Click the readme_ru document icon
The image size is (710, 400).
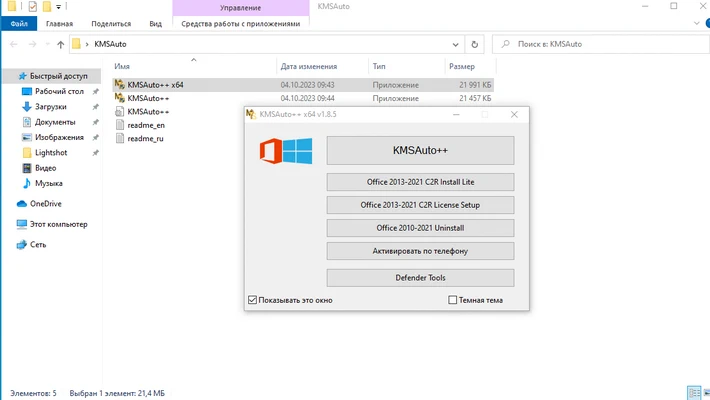click(x=120, y=139)
